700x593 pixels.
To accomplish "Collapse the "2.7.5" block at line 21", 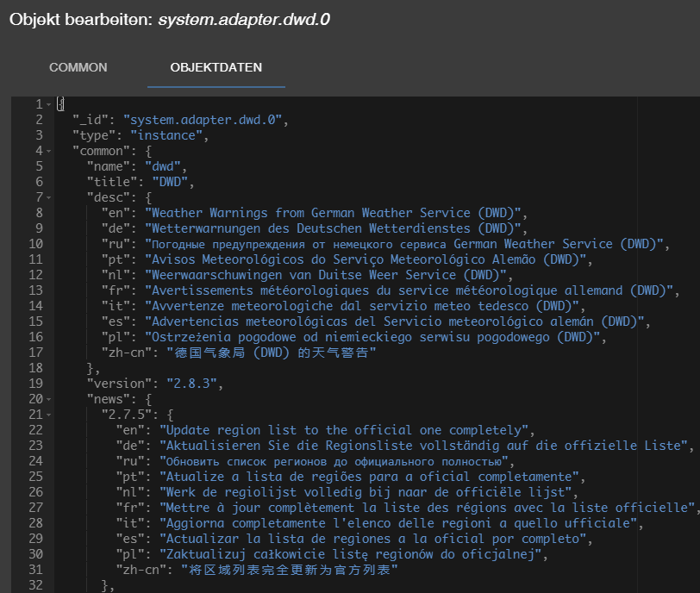I will tap(48, 415).
